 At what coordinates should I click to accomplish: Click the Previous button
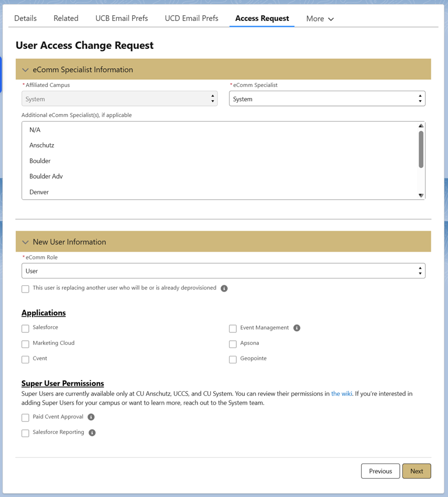tap(380, 471)
